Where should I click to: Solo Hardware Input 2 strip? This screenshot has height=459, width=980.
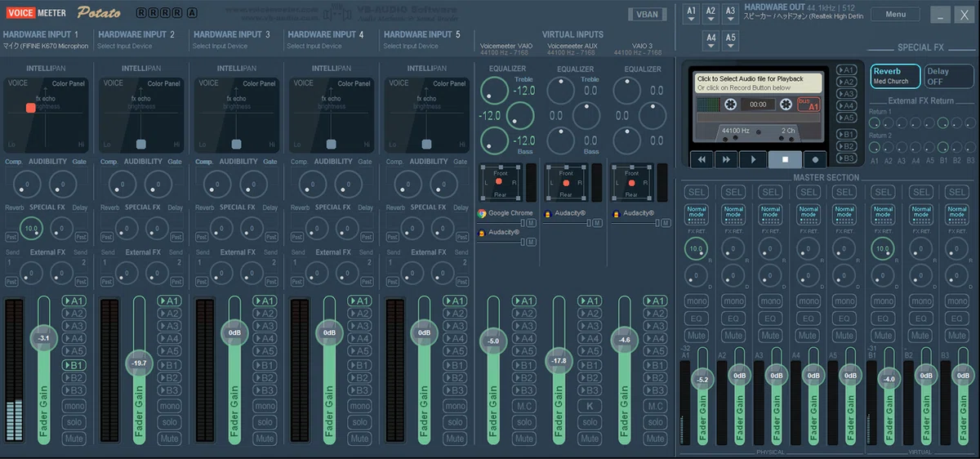(x=170, y=422)
